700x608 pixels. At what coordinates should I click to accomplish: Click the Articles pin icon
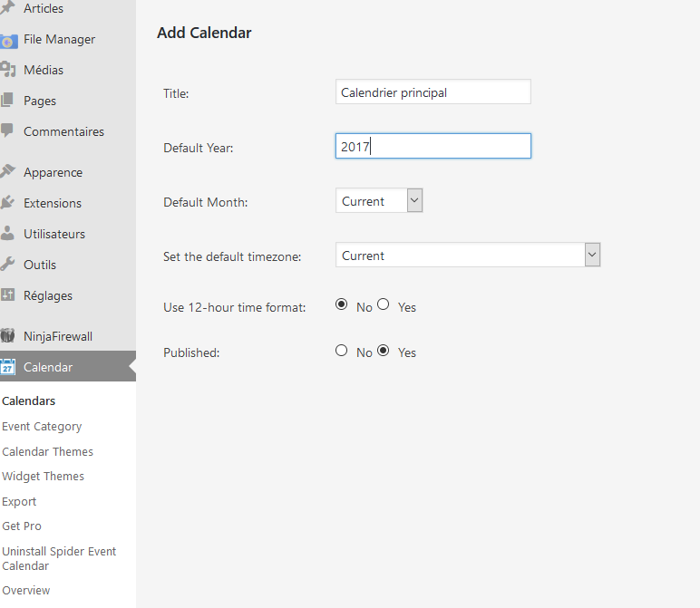[x=6, y=7]
